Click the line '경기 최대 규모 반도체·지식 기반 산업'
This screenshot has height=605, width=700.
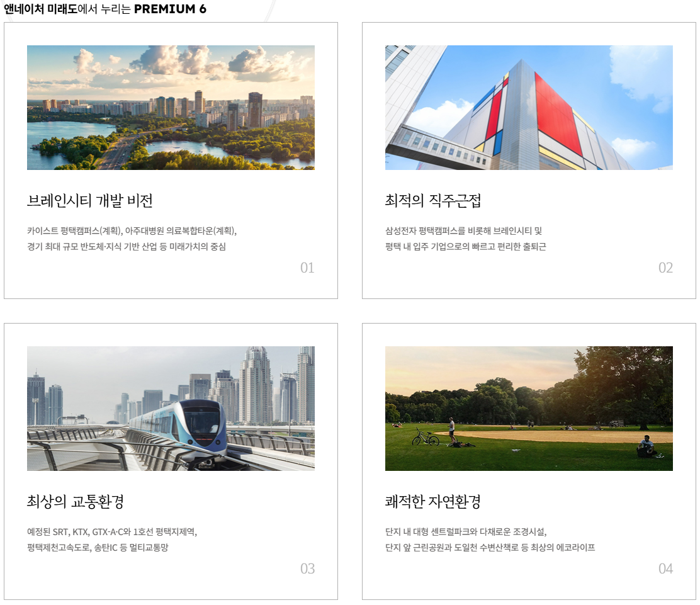[x=127, y=246]
